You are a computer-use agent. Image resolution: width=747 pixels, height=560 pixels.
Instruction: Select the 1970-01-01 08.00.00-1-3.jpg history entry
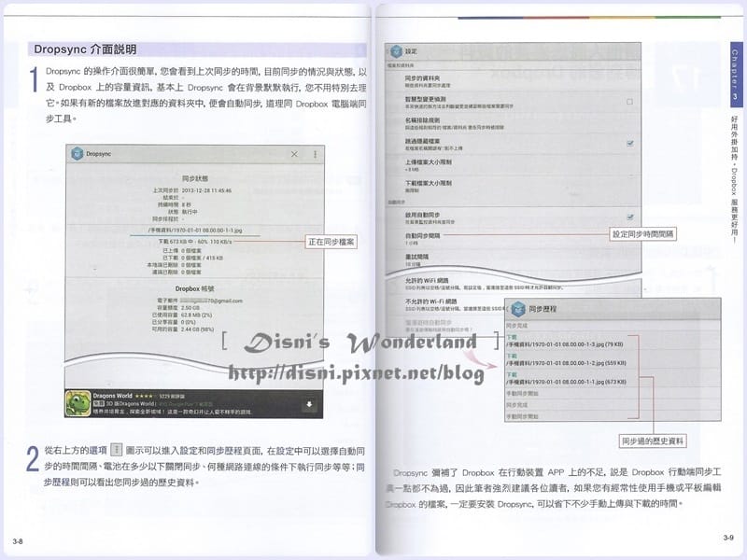(x=571, y=341)
